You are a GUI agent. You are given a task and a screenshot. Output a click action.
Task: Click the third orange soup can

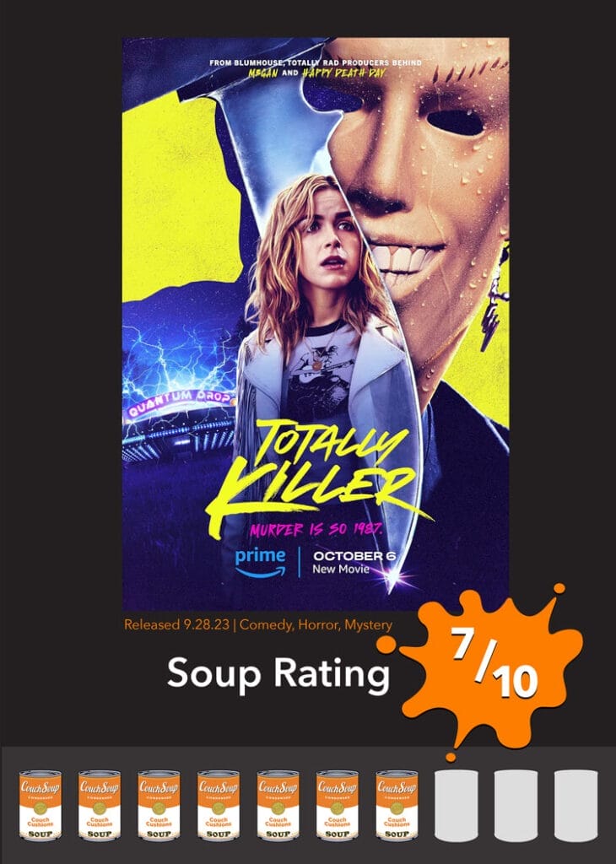point(159,805)
